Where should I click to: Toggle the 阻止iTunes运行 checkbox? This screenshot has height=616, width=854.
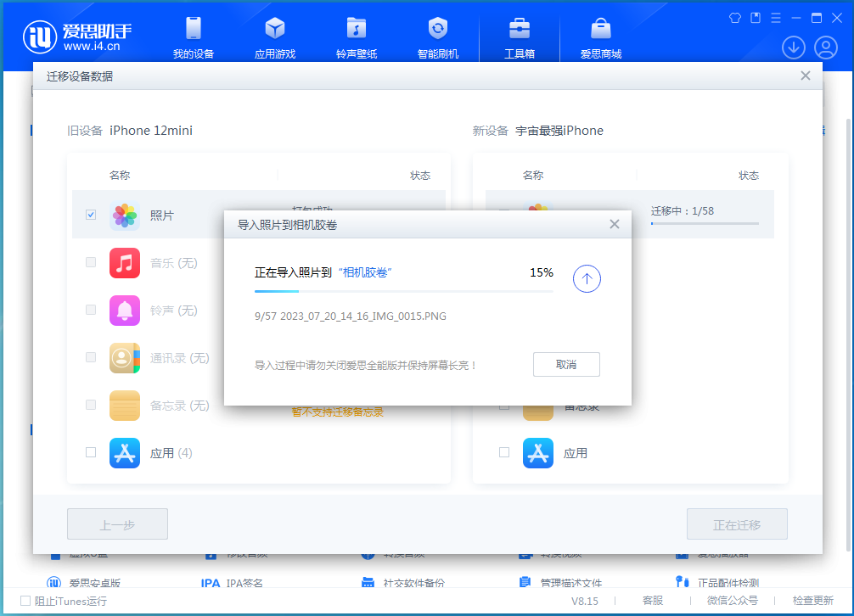(x=25, y=601)
